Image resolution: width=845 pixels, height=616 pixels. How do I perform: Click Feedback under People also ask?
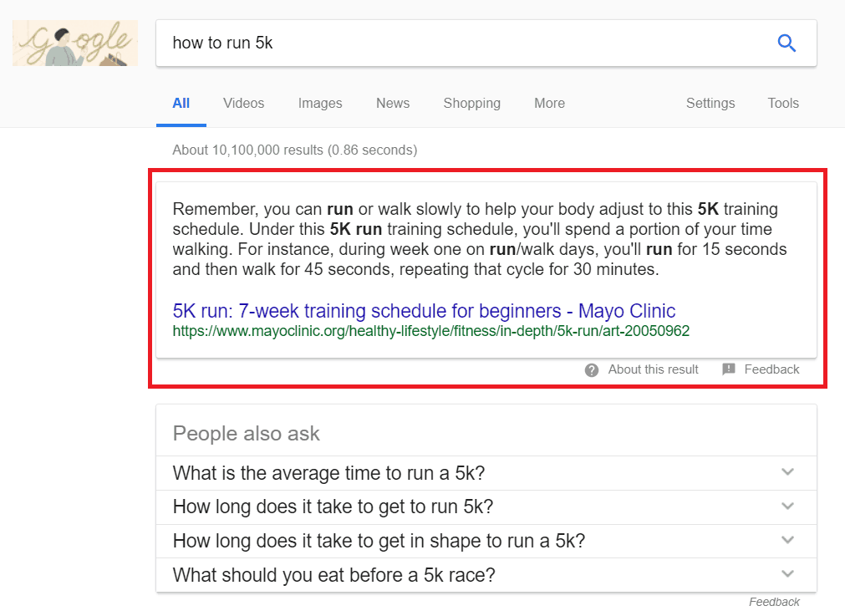point(774,602)
